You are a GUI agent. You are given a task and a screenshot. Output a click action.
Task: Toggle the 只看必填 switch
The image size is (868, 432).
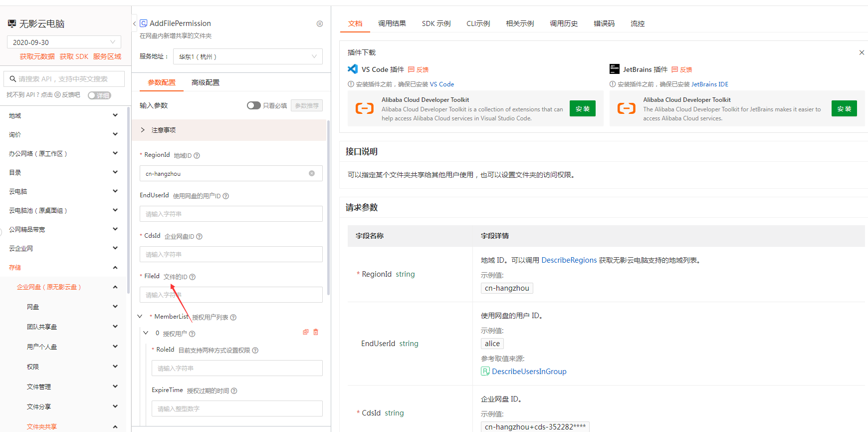tap(254, 105)
